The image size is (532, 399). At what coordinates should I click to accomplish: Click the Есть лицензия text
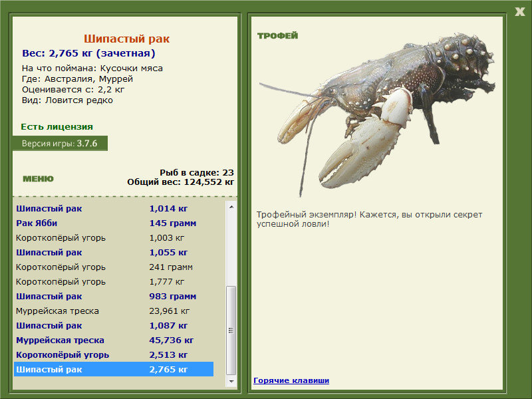point(57,126)
